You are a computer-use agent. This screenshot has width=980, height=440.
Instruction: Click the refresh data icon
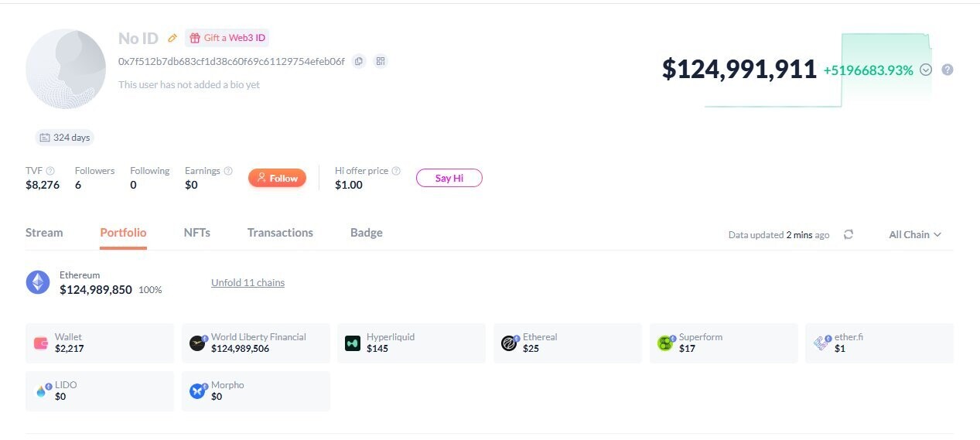pyautogui.click(x=849, y=234)
